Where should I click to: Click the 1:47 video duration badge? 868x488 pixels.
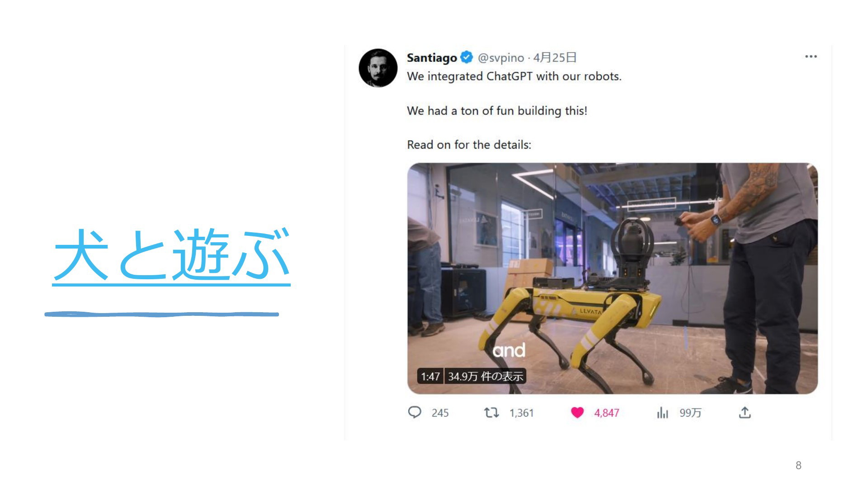coord(430,376)
